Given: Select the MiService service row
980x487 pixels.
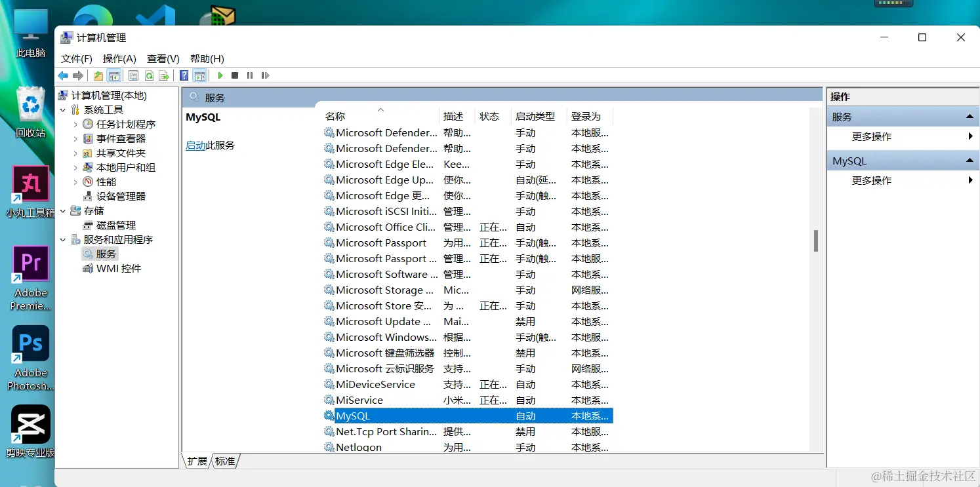Looking at the screenshot, I should coord(468,400).
